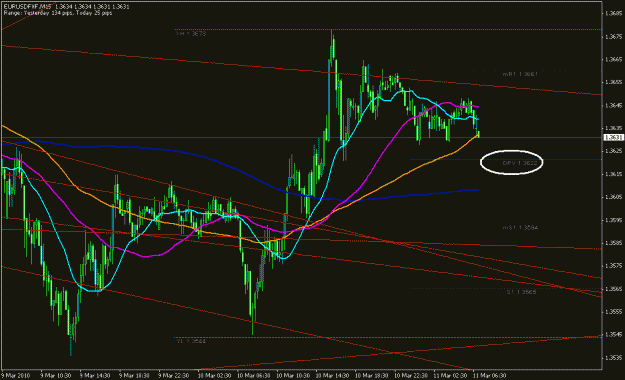Click time axis label 9 Mar 18:30
This screenshot has height=380, width=625.
[134, 376]
